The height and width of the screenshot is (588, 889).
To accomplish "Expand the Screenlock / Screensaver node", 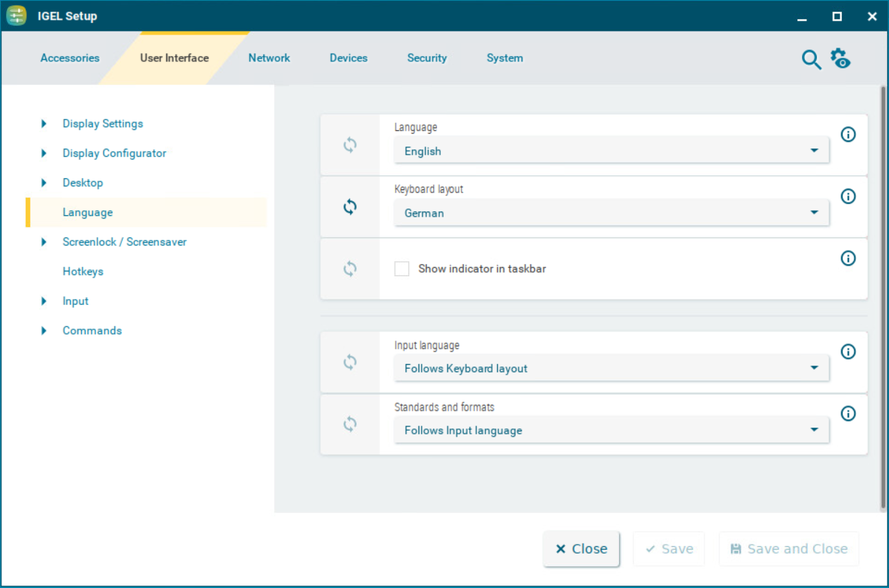I will tap(44, 242).
